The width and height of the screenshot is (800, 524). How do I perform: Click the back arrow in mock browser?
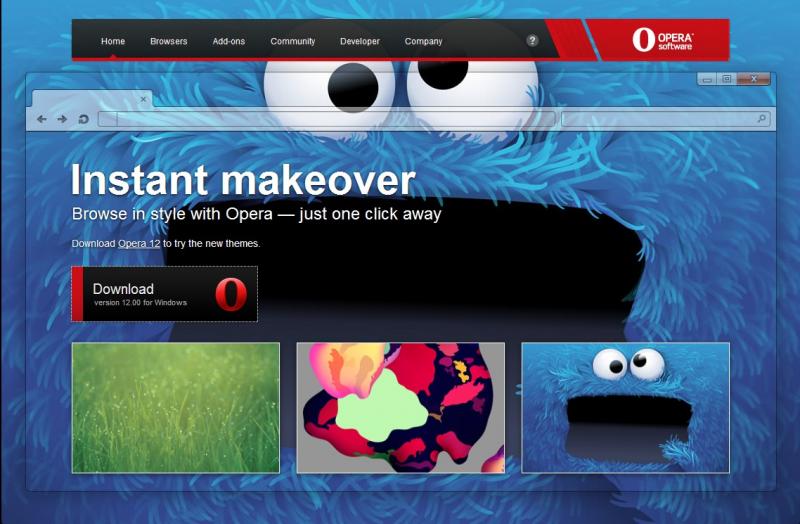[42, 119]
